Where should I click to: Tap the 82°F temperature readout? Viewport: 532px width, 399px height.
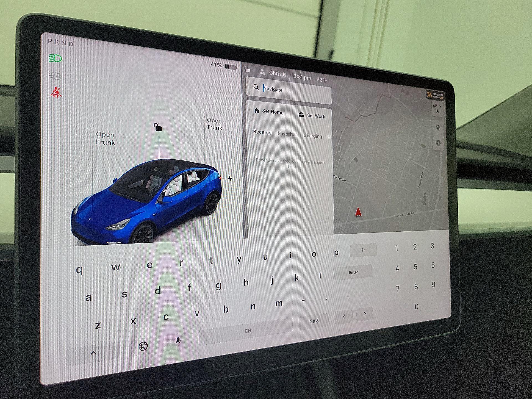point(322,80)
